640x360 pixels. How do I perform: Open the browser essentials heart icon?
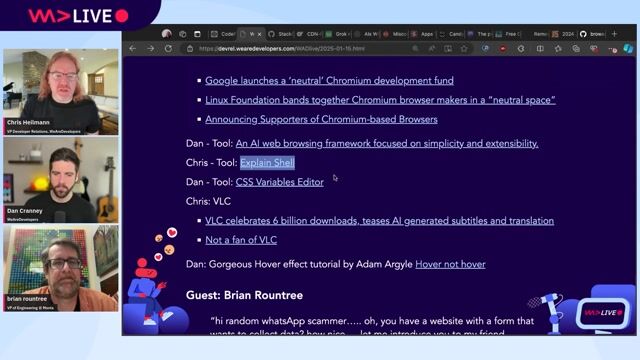click(594, 49)
